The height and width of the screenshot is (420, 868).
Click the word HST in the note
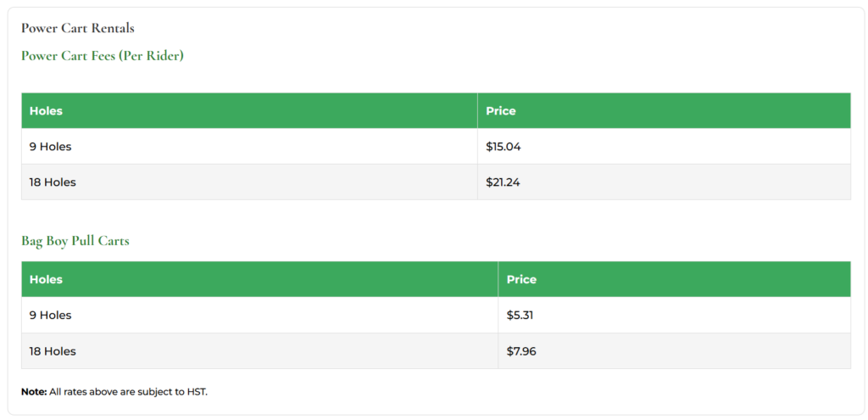(x=196, y=392)
